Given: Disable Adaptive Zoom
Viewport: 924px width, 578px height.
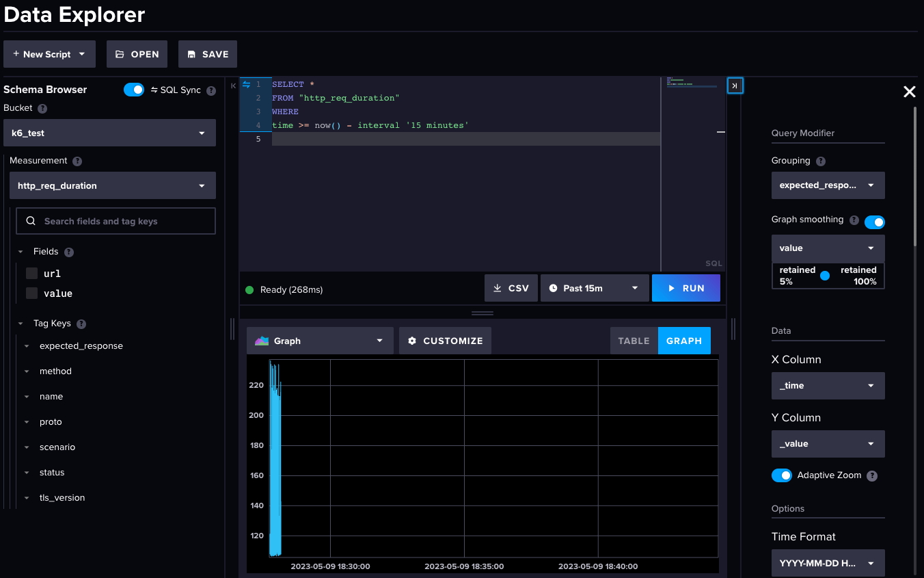Looking at the screenshot, I should [x=781, y=475].
